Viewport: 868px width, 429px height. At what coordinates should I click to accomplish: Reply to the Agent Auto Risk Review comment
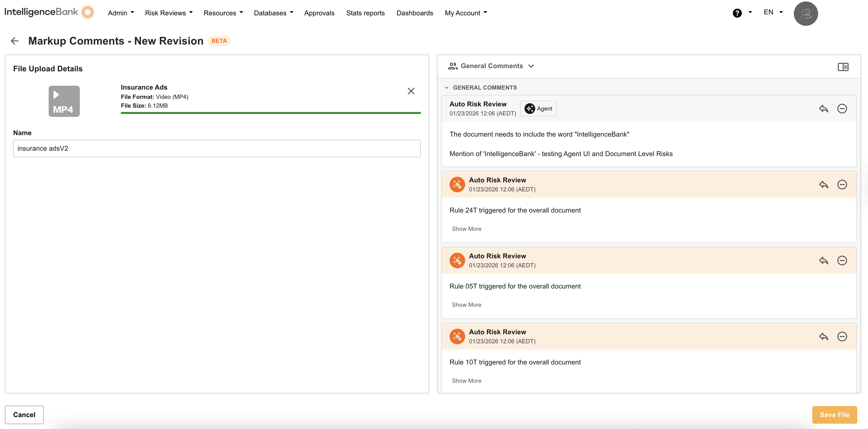[x=823, y=109]
